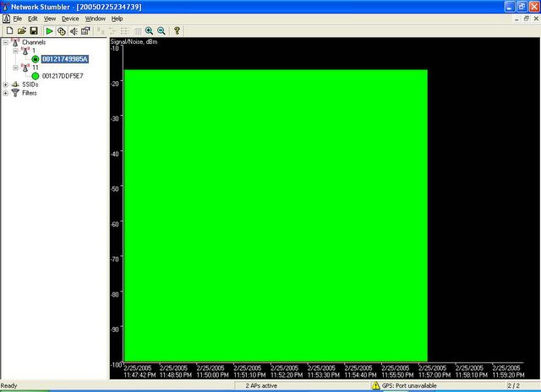Screen dimensions: 541x392
Task: Open the Device menu
Action: [69, 18]
